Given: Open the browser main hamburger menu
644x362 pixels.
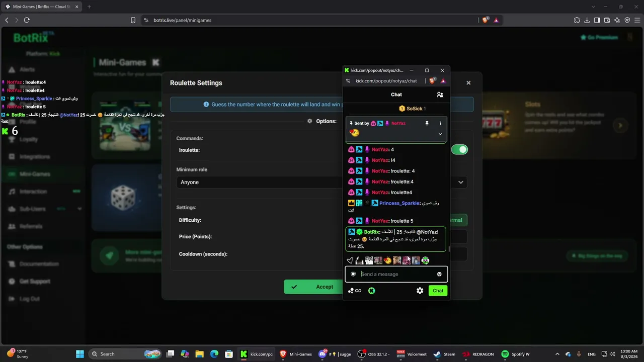Looking at the screenshot, I should (x=637, y=20).
